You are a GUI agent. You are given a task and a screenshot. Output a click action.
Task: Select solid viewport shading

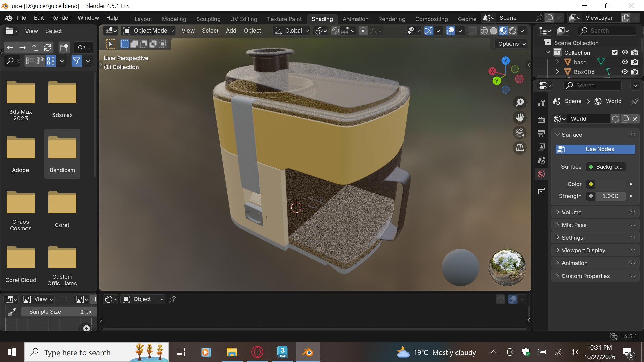[493, 31]
